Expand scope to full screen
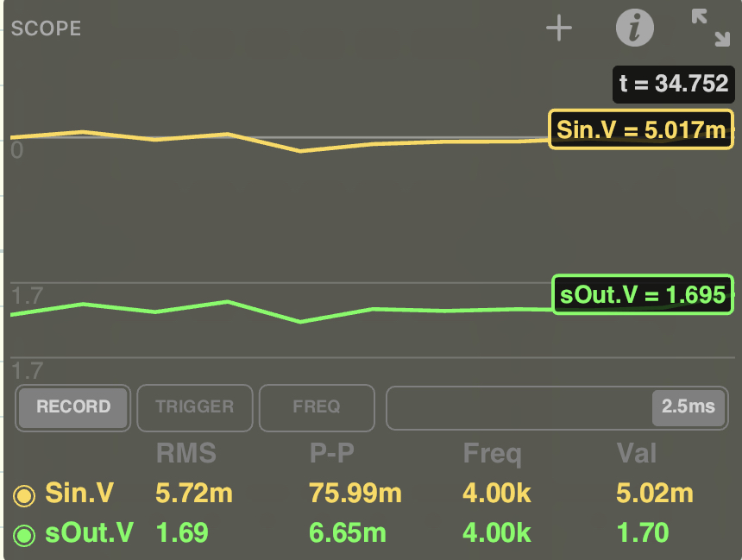Image resolution: width=742 pixels, height=560 pixels. tap(710, 28)
